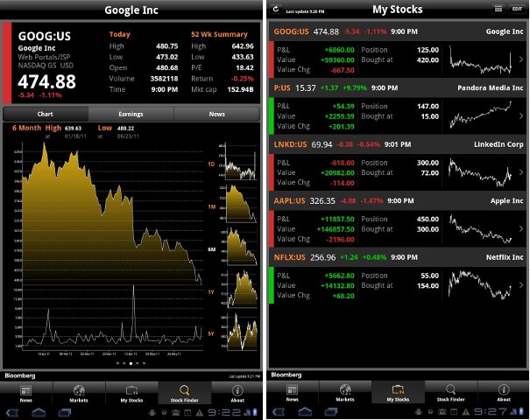Image resolution: width=530 pixels, height=420 pixels.
Task: Tap Android home icon on Google Inc screen
Action: click(39, 413)
